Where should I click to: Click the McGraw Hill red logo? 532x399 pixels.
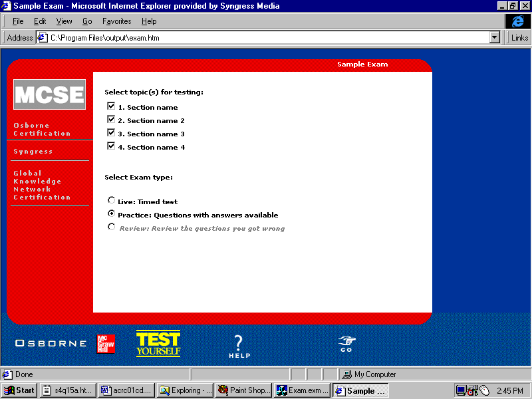click(x=106, y=343)
